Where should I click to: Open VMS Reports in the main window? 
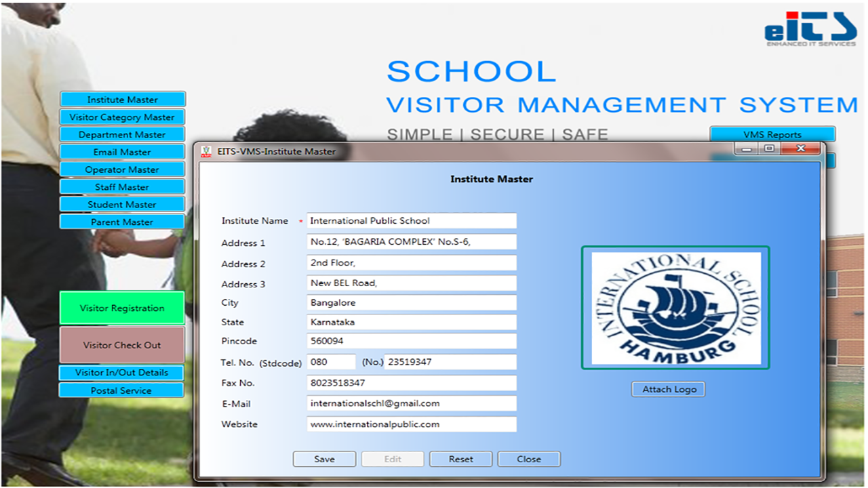[772, 134]
